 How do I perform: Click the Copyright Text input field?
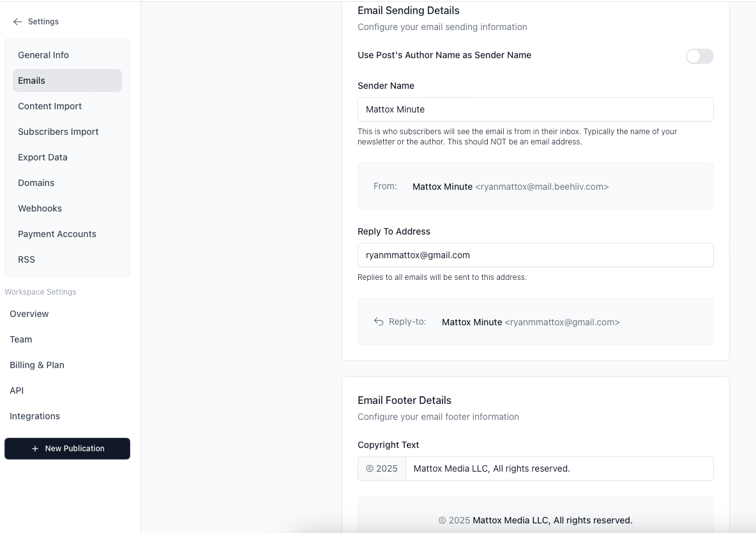click(559, 468)
